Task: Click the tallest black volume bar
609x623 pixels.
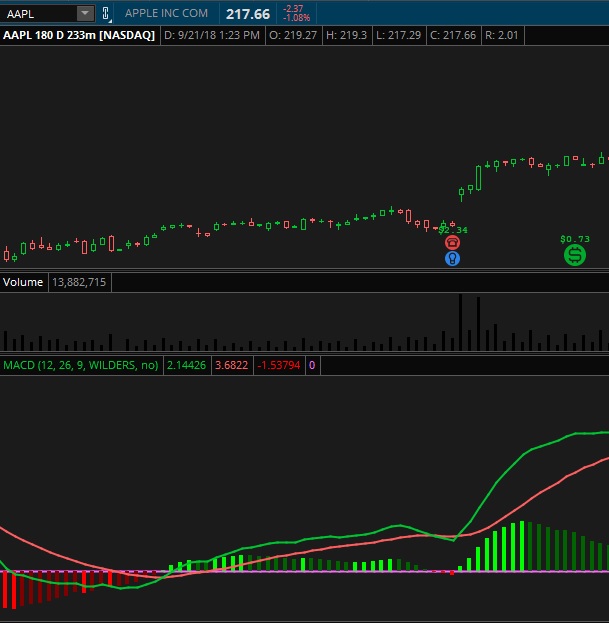Action: pos(460,322)
